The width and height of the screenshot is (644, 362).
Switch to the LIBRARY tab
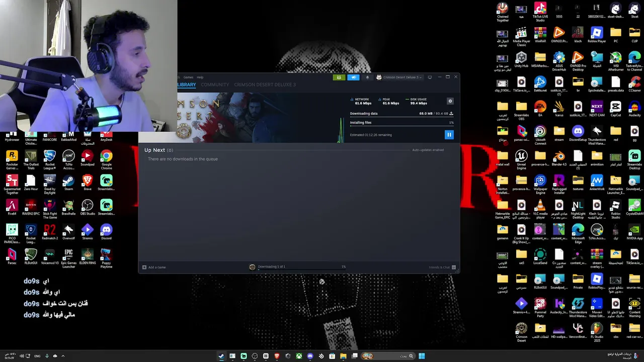click(186, 84)
